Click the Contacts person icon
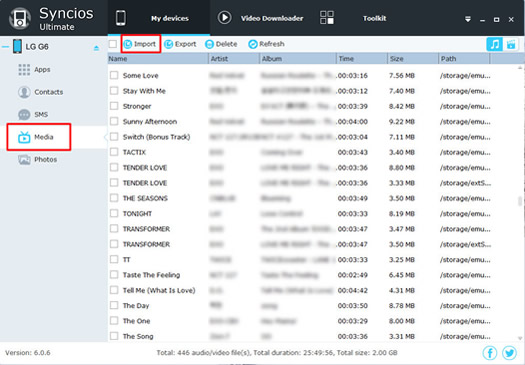Viewport: 525px width, 365px height. [24, 92]
